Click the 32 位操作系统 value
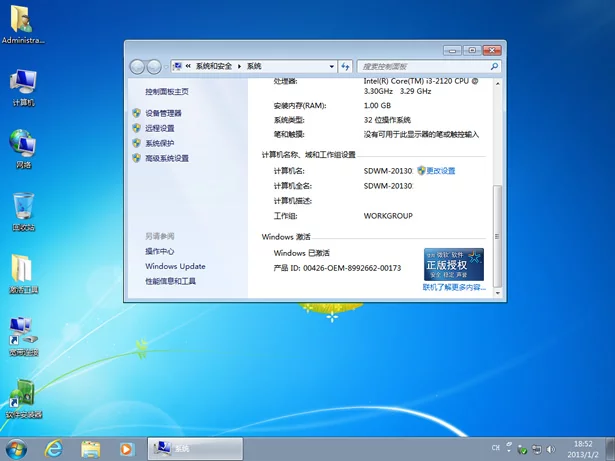Image resolution: width=615 pixels, height=461 pixels. (387, 120)
